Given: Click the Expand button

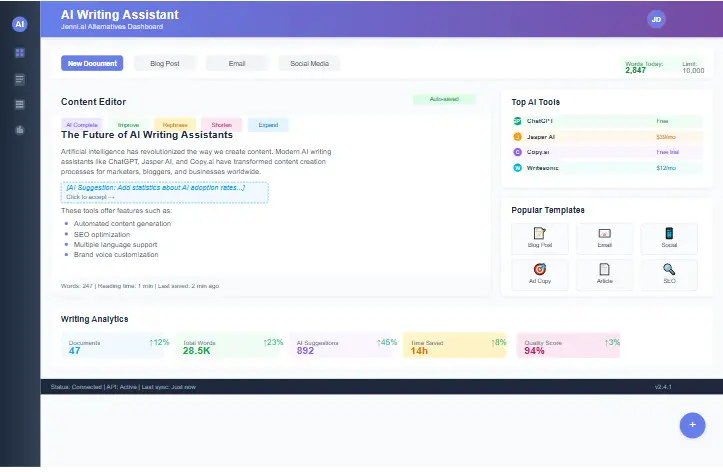Looking at the screenshot, I should [268, 125].
